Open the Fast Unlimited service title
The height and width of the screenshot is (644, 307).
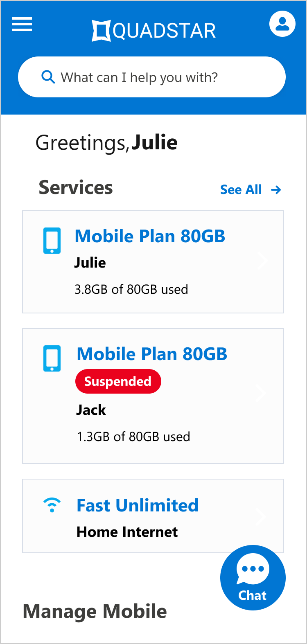[138, 506]
